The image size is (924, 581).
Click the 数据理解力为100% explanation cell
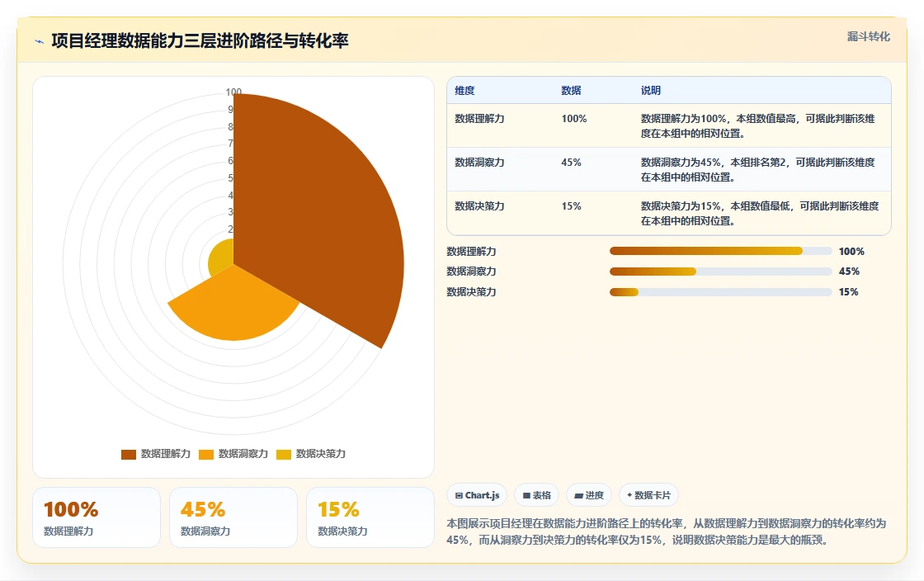pyautogui.click(x=758, y=125)
